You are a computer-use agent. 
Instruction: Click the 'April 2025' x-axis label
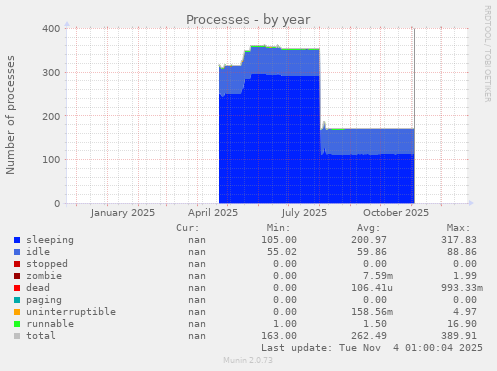(213, 213)
